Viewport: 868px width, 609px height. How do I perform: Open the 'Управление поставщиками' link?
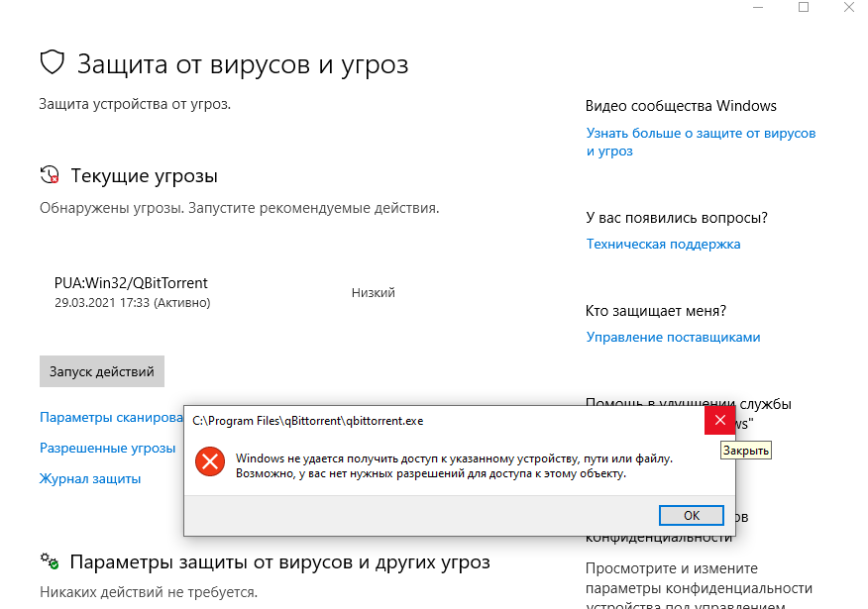pyautogui.click(x=673, y=337)
